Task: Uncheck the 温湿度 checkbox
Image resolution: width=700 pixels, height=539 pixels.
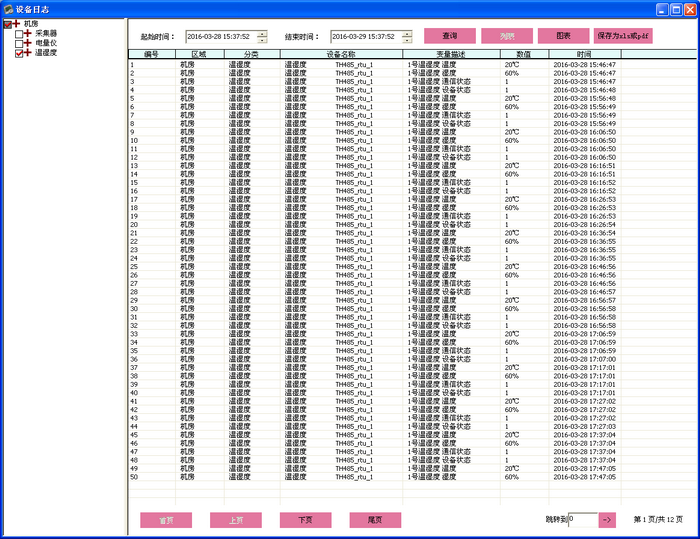Action: tap(18, 54)
